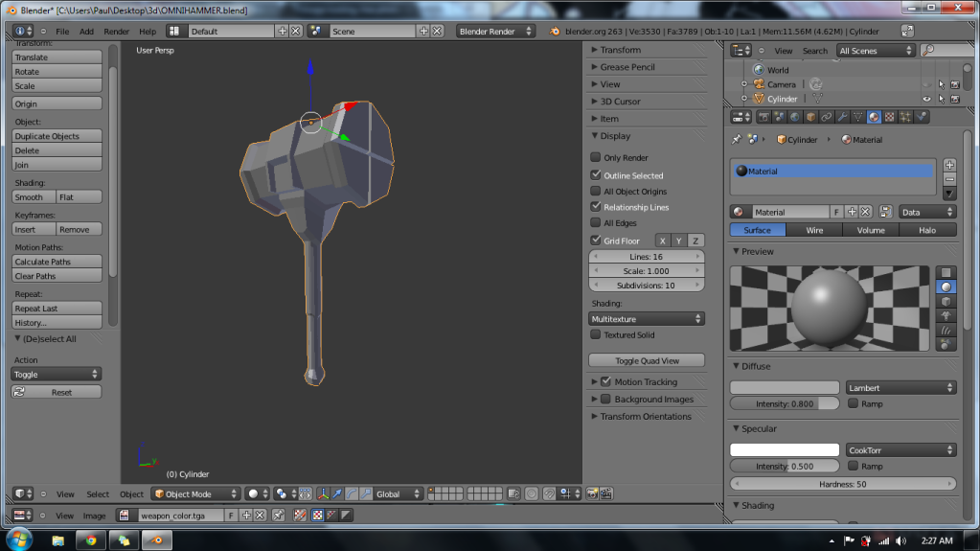Toggle the Z axis grid button
The width and height of the screenshot is (980, 551).
tap(695, 241)
